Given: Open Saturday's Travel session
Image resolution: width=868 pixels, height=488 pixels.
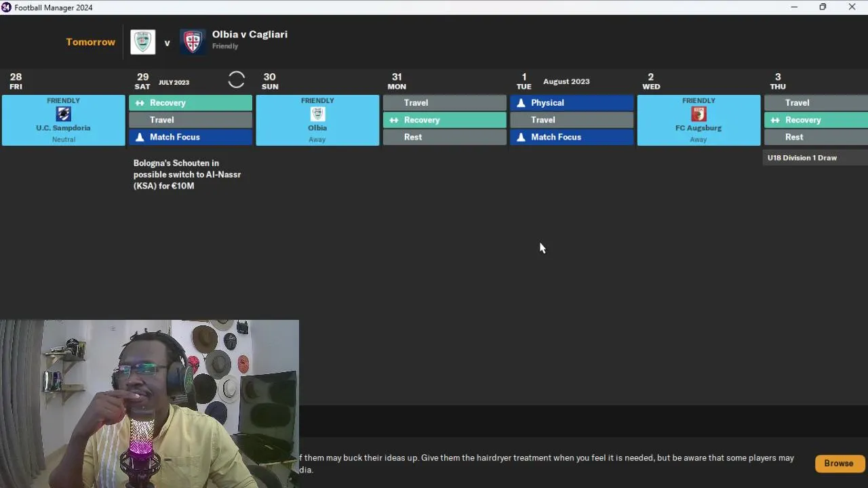Looking at the screenshot, I should coord(191,120).
